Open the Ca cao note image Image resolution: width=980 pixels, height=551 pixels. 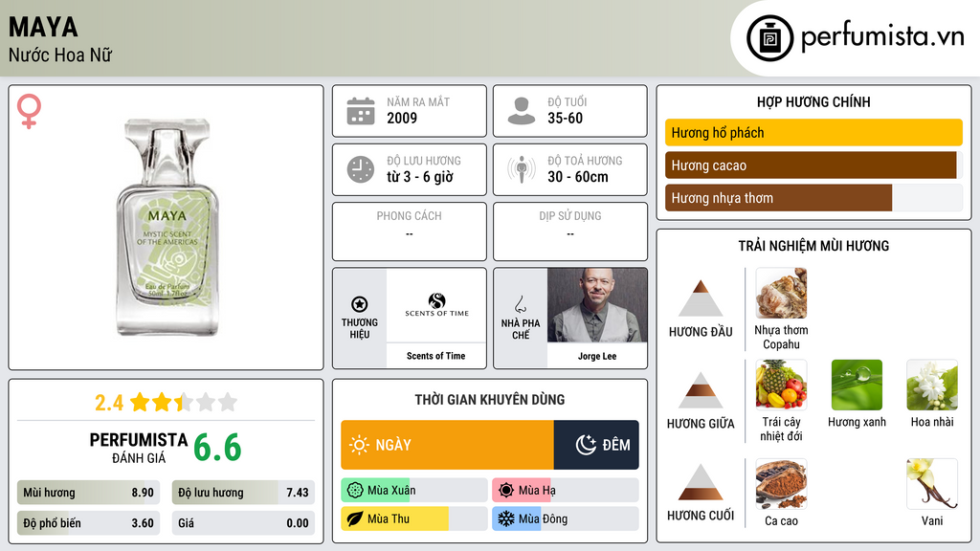[781, 483]
